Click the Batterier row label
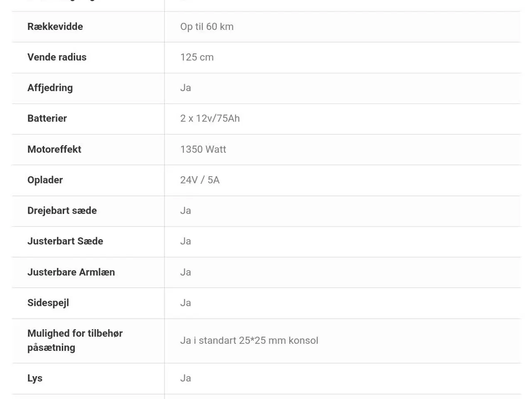The width and height of the screenshot is (532, 399). pyautogui.click(x=47, y=118)
